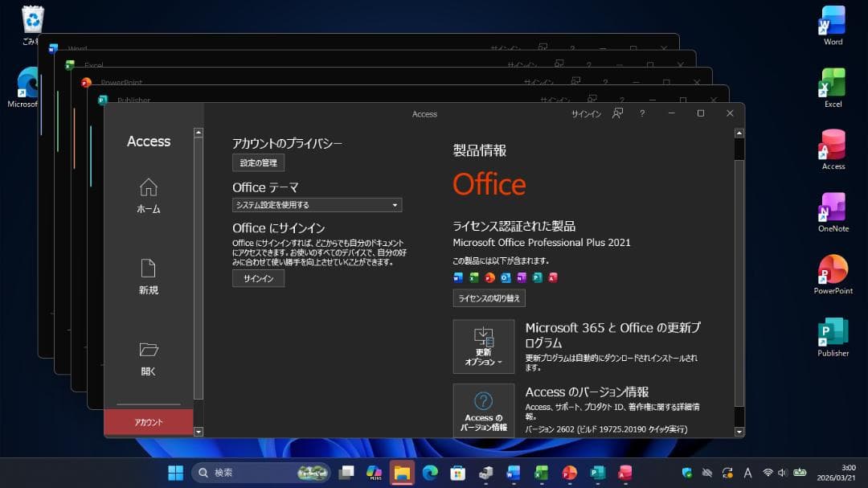Open the 更新オプション dropdown button
The width and height of the screenshot is (868, 488).
coord(483,347)
